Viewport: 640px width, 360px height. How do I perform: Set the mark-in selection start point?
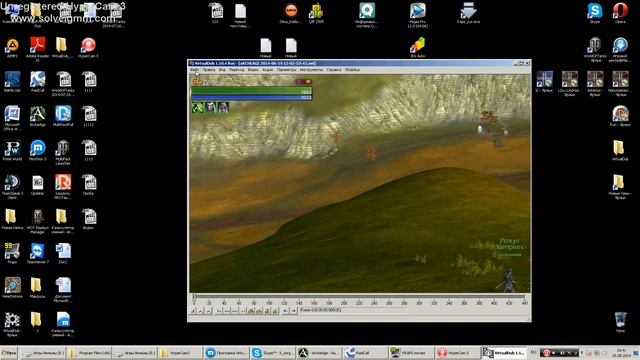285,311
